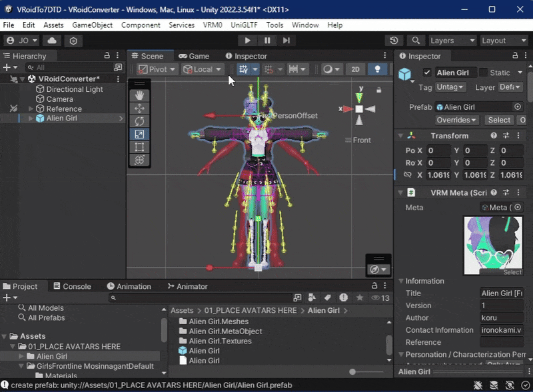The image size is (533, 392).
Task: Select the Transform tool in Scene
Action: point(139,160)
